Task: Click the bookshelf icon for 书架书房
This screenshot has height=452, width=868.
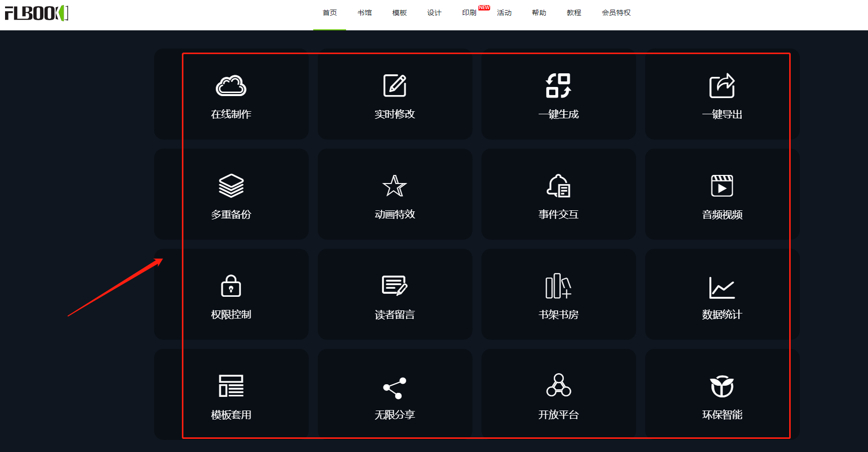Action: coord(558,286)
